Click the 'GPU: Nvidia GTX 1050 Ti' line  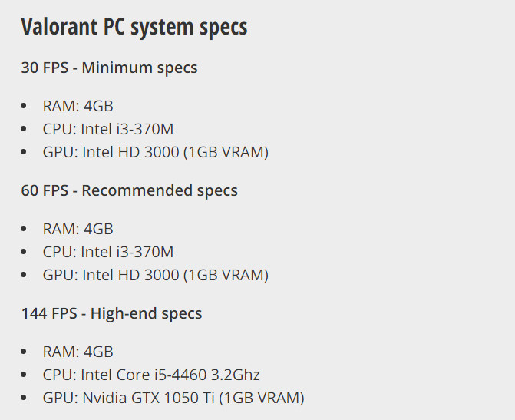tap(173, 398)
